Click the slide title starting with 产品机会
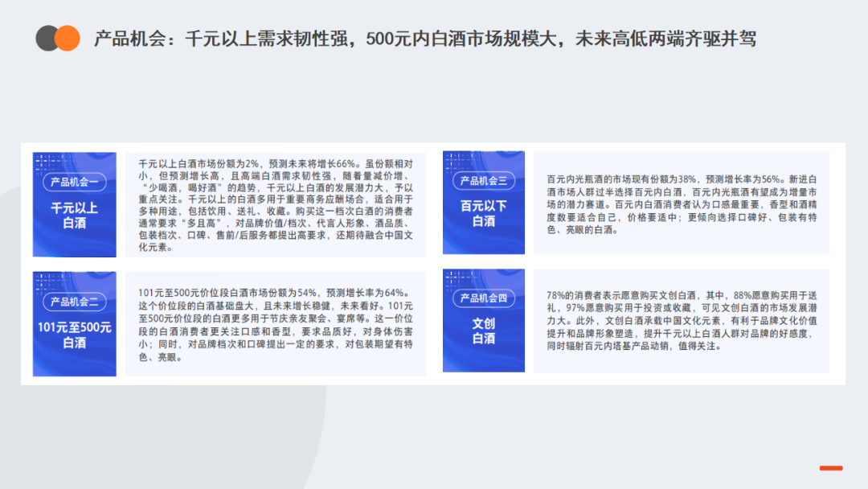The image size is (868, 489). coord(424,39)
